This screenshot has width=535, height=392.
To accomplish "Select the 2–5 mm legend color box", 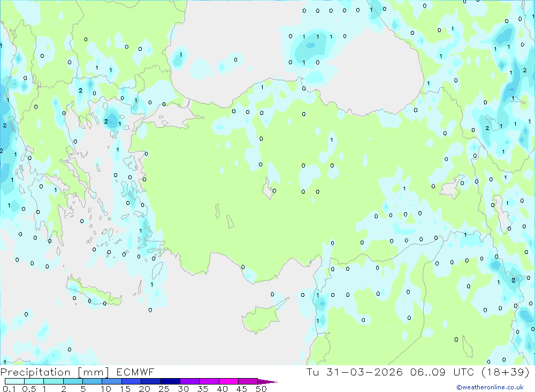I will (x=73, y=381).
